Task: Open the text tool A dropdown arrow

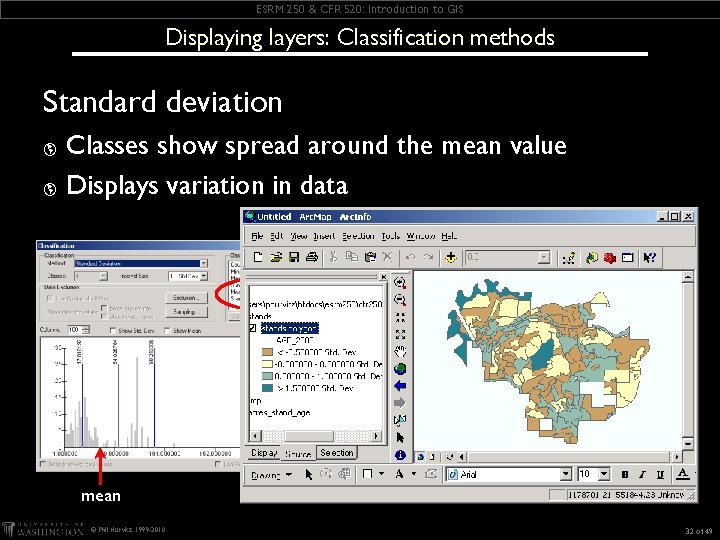Action: (414, 473)
